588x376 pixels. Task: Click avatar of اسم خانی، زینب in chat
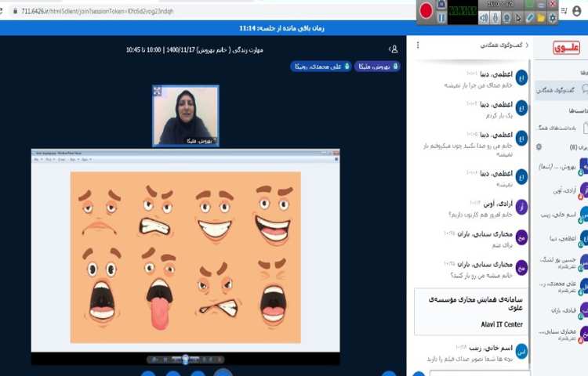coord(521,352)
